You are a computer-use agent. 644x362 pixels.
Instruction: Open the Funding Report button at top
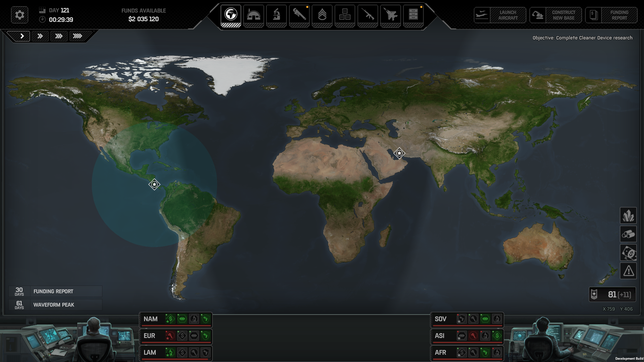[x=611, y=15]
